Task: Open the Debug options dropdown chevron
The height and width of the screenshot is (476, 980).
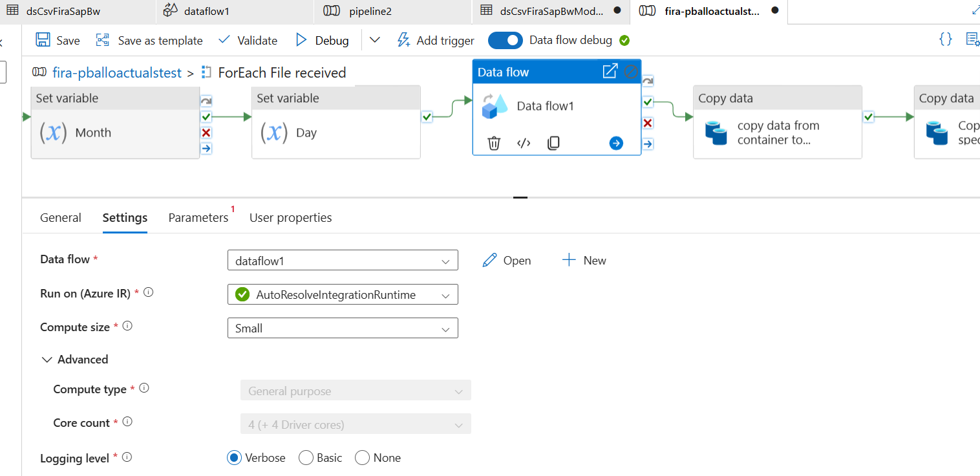Action: pyautogui.click(x=375, y=40)
